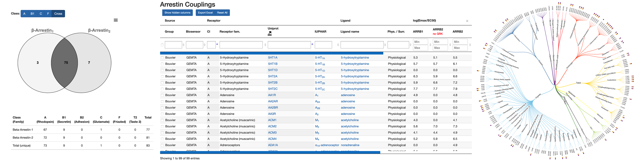The width and height of the screenshot is (644, 161).
Task: Click the Uniprot column sort arrow
Action: 312,44
